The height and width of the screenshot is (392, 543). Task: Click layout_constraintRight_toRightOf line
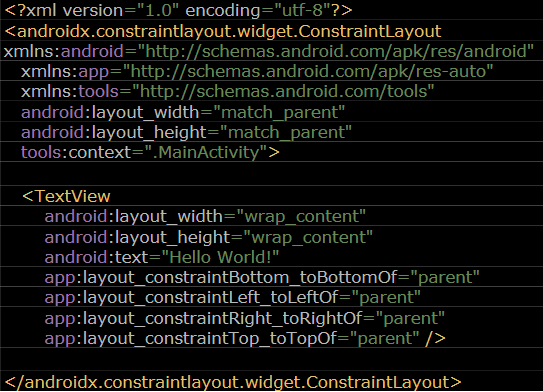tap(244, 319)
